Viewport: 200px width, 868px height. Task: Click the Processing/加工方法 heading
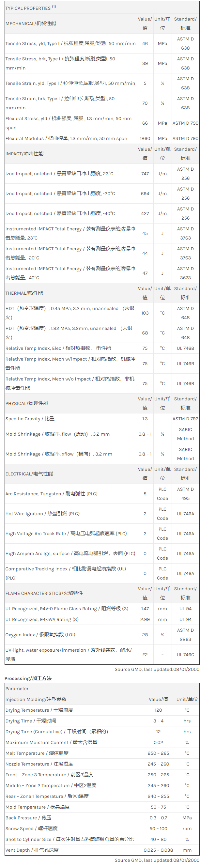(x=28, y=679)
